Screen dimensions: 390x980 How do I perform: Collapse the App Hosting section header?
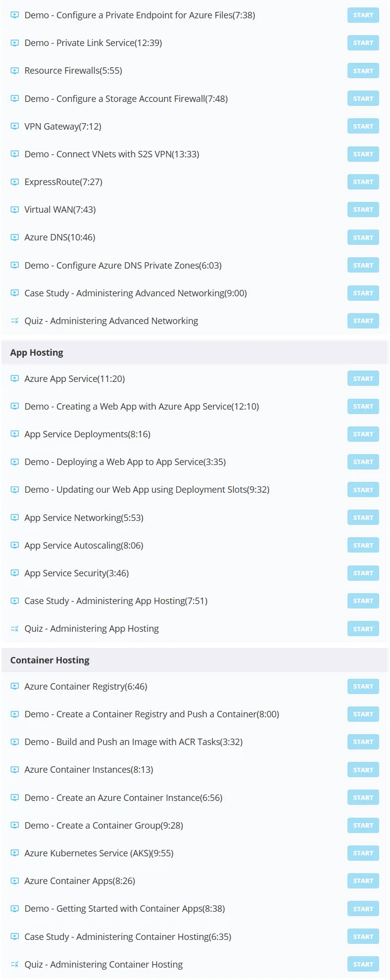pos(195,353)
